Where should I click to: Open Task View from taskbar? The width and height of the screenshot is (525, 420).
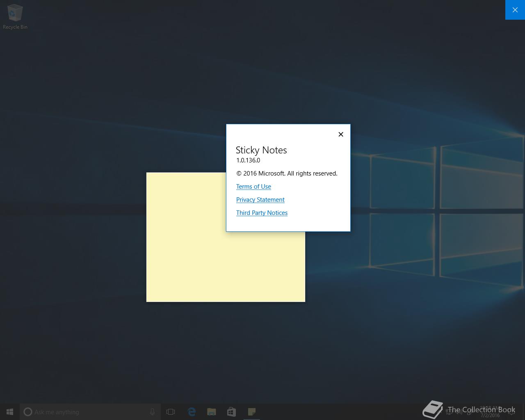pos(171,412)
